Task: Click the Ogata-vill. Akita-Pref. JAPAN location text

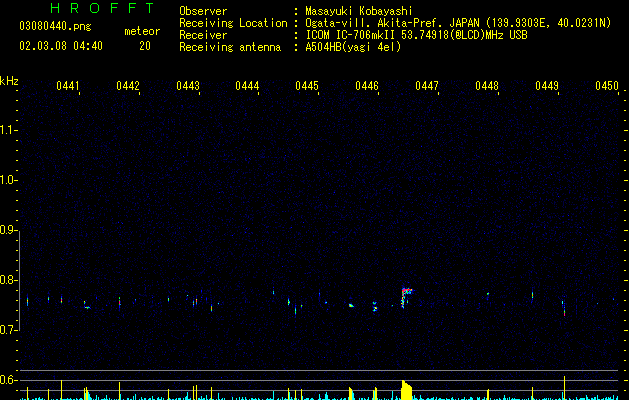Action: [x=458, y=23]
